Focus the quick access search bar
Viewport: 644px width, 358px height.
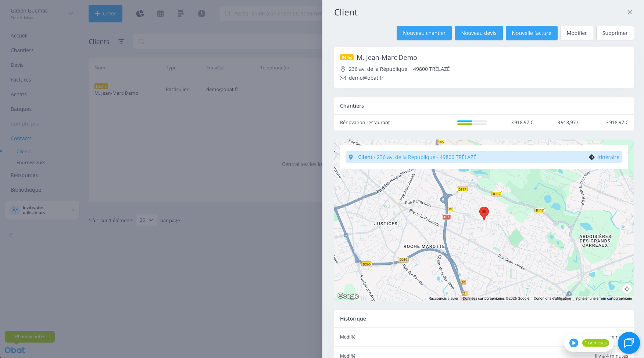[271, 14]
